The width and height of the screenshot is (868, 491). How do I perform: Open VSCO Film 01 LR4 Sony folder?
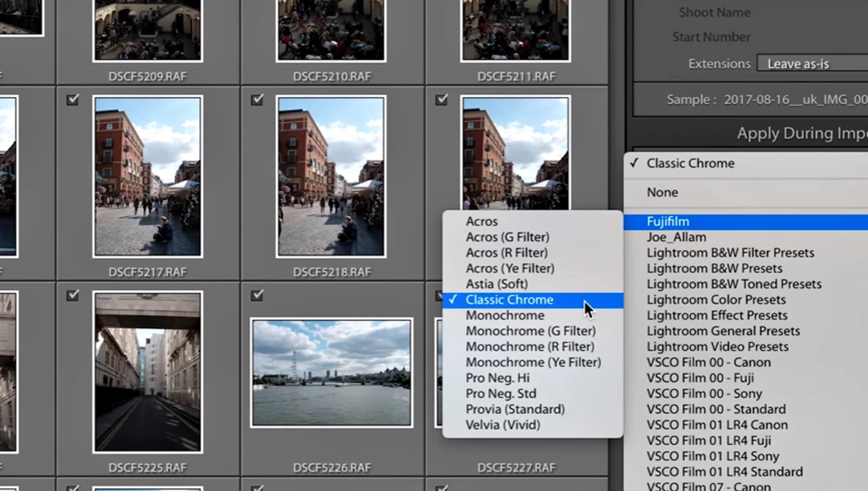[x=746, y=456]
